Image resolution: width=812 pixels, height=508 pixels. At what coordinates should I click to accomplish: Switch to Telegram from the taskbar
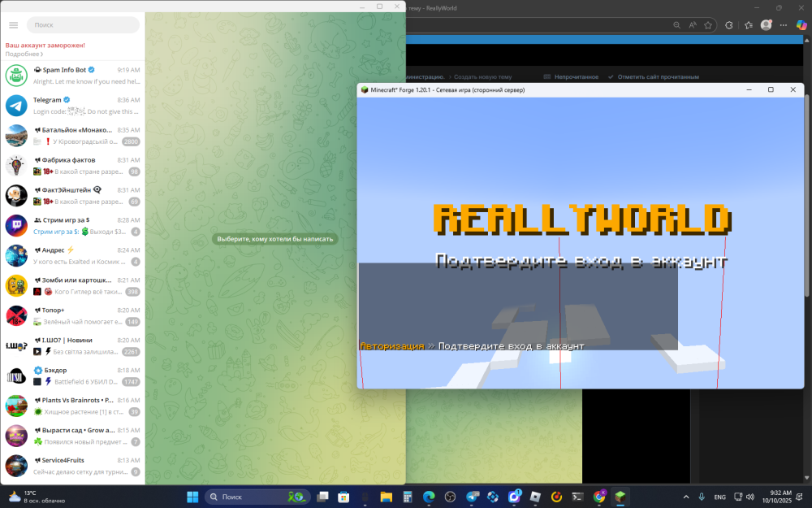(x=472, y=497)
